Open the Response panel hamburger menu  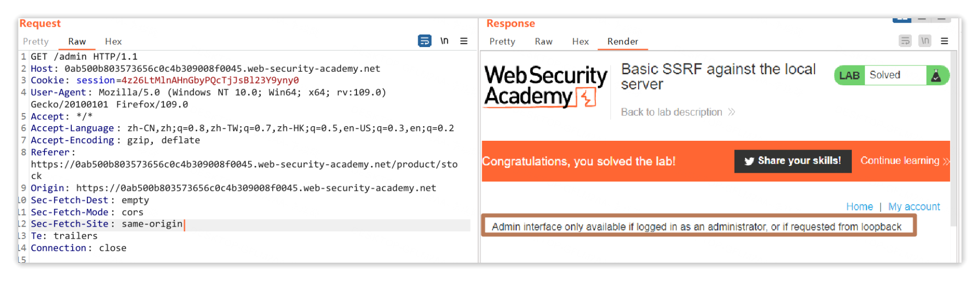(944, 41)
